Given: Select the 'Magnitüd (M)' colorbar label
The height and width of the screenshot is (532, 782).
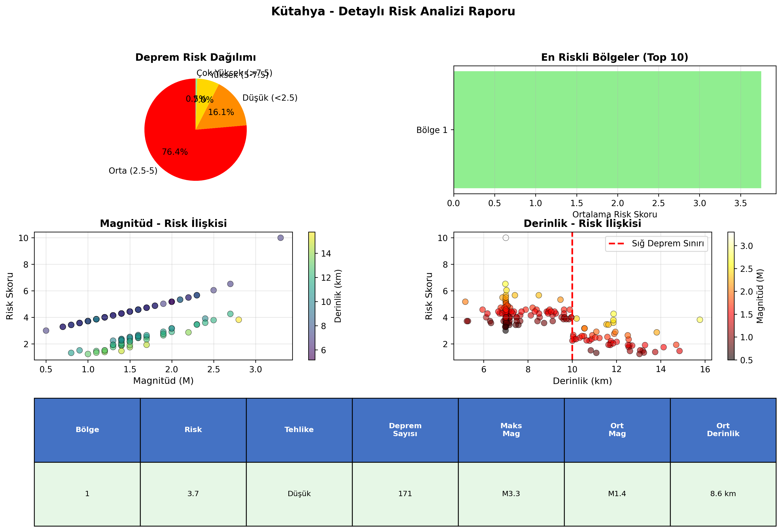Looking at the screenshot, I should point(760,296).
